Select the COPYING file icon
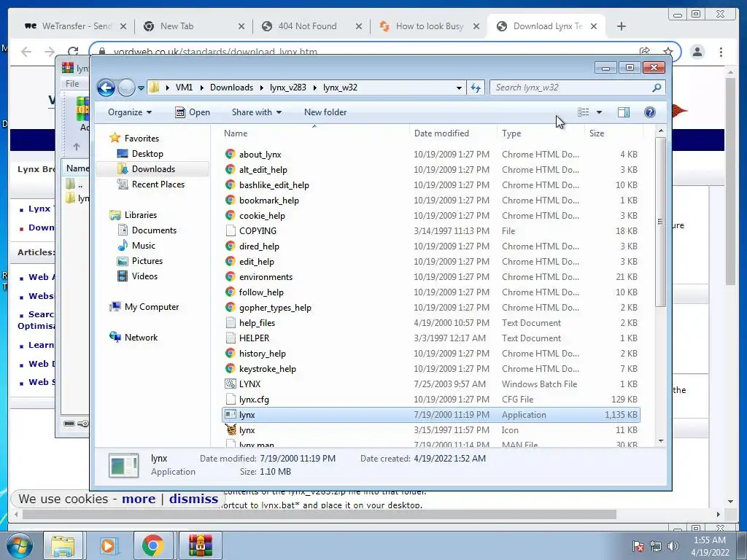Image resolution: width=747 pixels, height=560 pixels. 231,231
